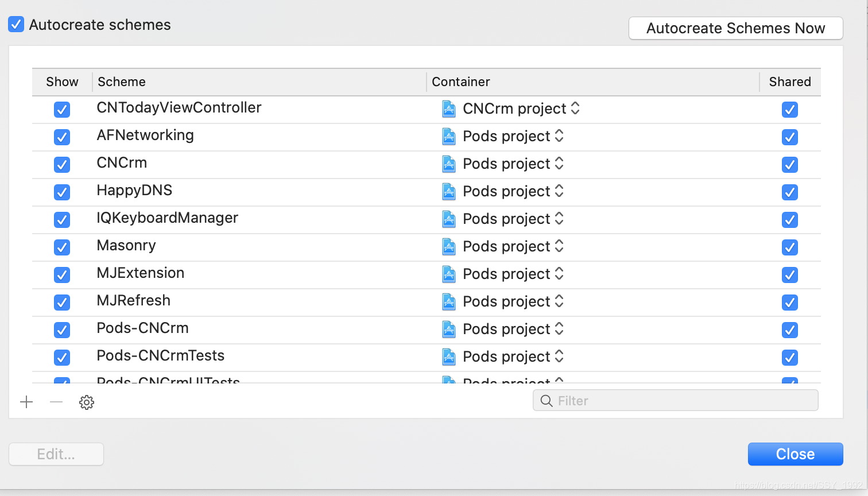Click the project icon in IQKeyboardManager row
868x496 pixels.
pyautogui.click(x=449, y=219)
